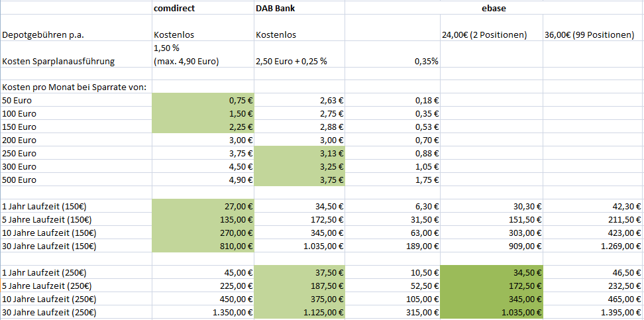
Task: Select the 0,35% cell
Action: pos(392,54)
